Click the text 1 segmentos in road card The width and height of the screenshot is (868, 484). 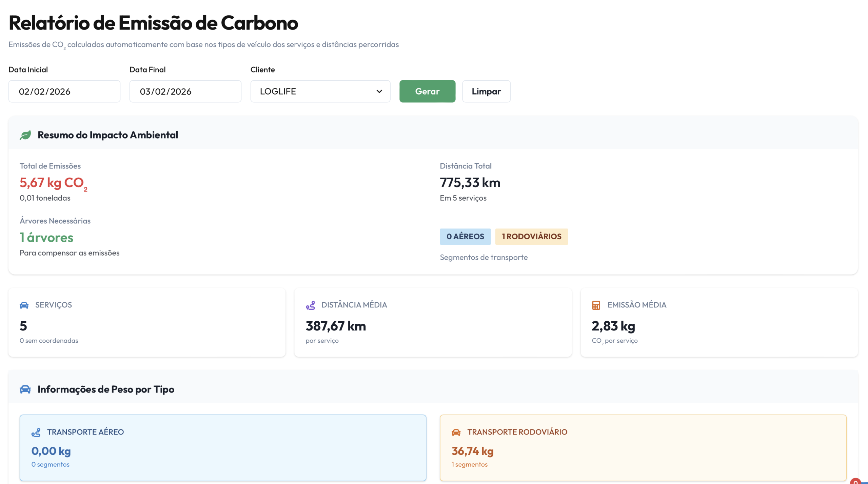tap(470, 464)
